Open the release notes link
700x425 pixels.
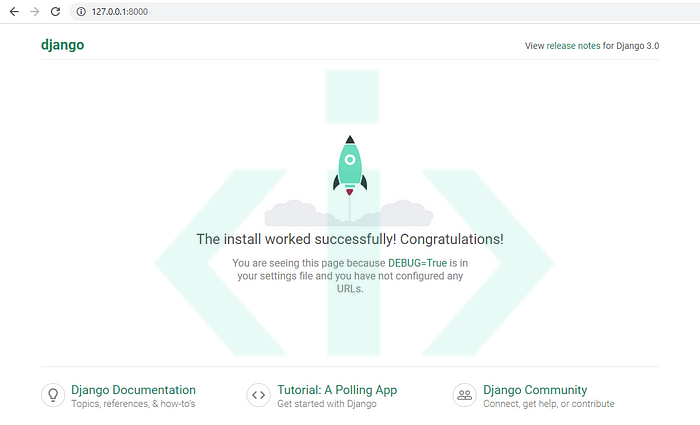tap(573, 46)
